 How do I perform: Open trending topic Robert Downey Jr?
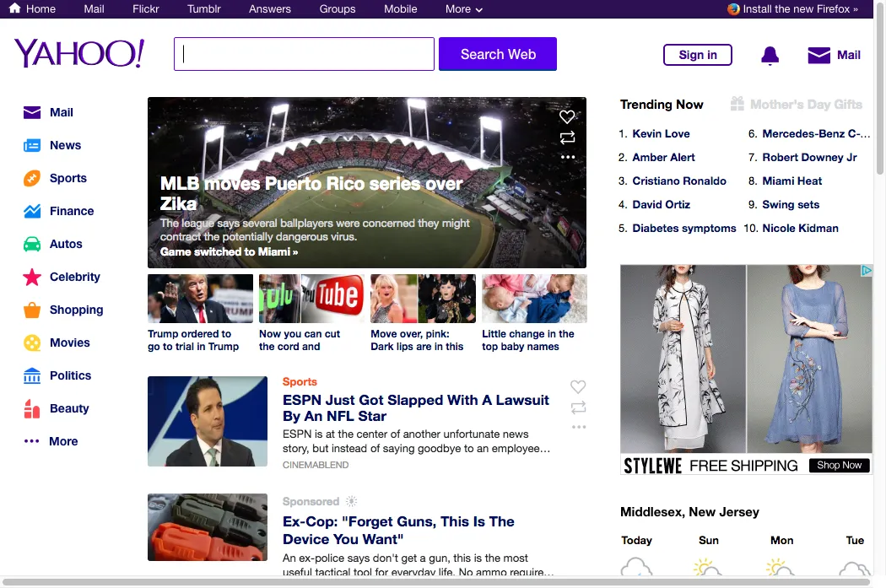pos(809,158)
